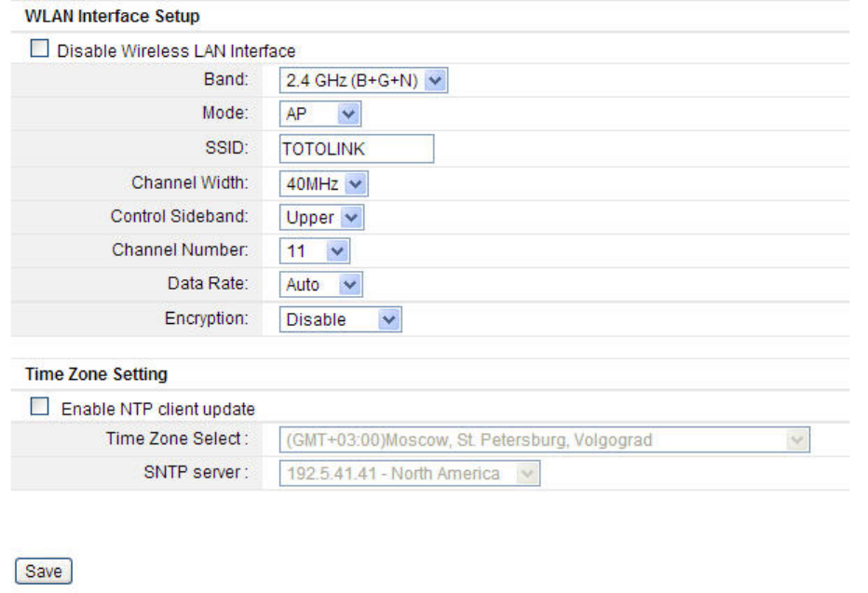Screen dimensions: 868x593
Task: Open the Encryption dropdown showing Disable
Action: (341, 319)
